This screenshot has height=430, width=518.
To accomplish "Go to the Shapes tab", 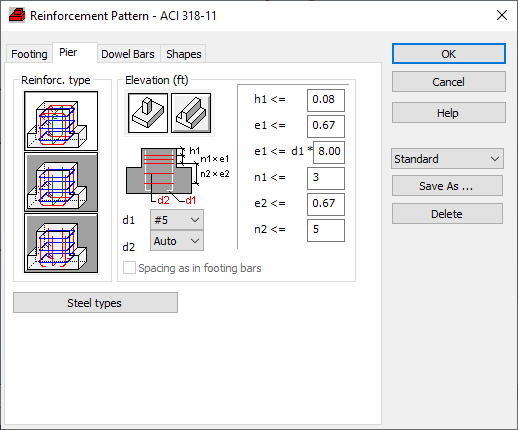I will (184, 54).
